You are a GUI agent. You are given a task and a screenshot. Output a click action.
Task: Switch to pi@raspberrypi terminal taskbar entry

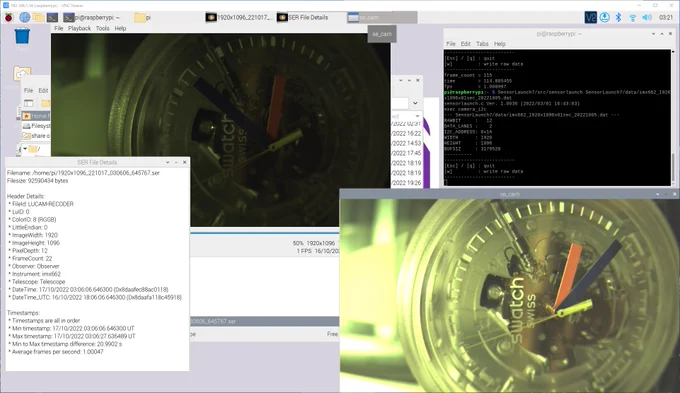(x=92, y=17)
